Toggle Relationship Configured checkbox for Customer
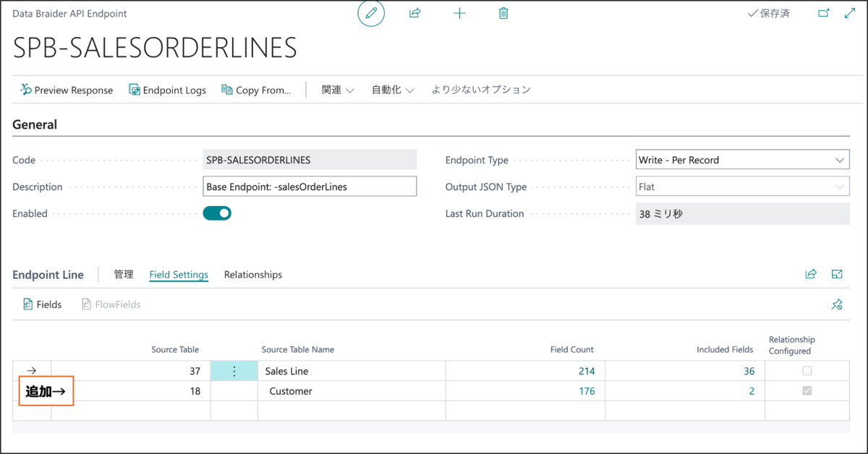Image resolution: width=868 pixels, height=454 pixels. click(807, 391)
